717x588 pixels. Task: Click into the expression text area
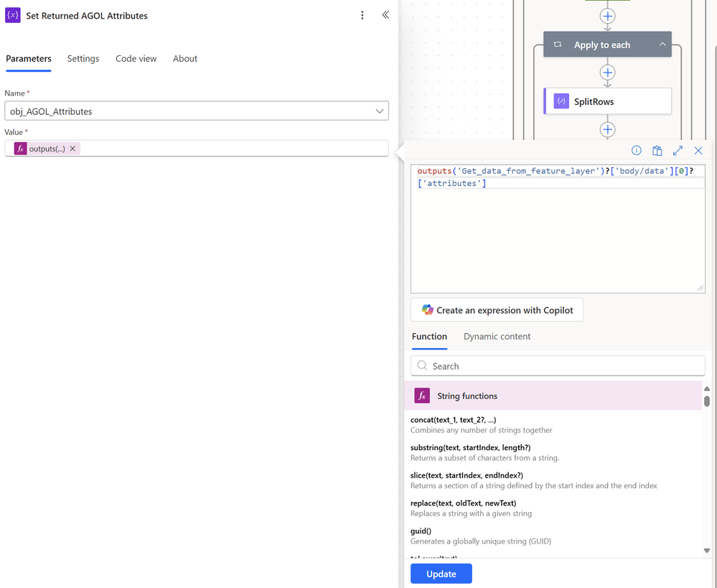(x=558, y=229)
